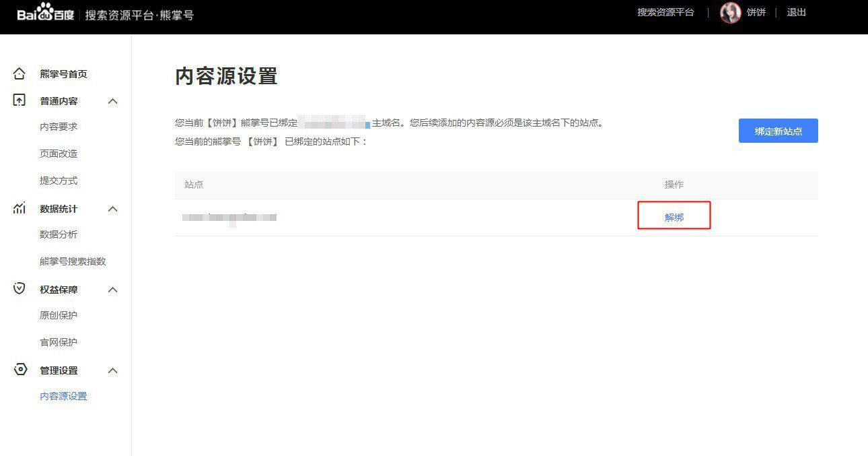Click the home icon beside 熊掌号首页
Screen dimensions: 868x456
[x=19, y=73]
